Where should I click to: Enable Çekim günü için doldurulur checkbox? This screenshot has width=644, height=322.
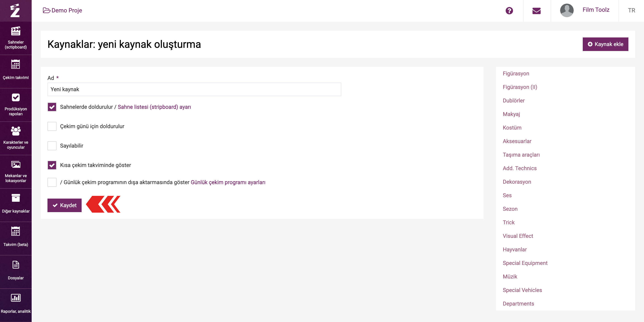(52, 127)
